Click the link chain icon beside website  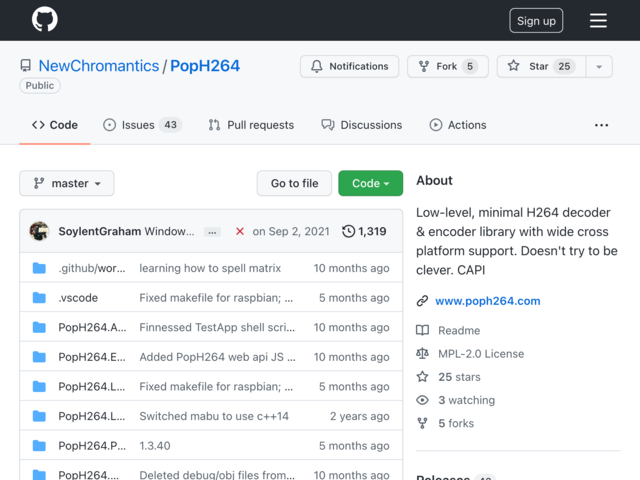422,301
